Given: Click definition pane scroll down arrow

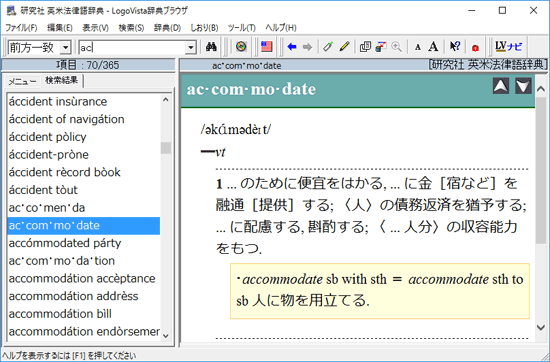Looking at the screenshot, I should pos(541,328).
